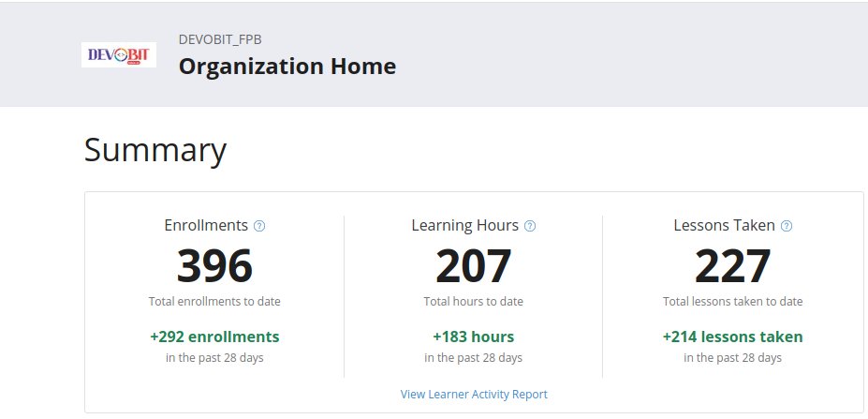
Task: Click the 207 learning hours total
Action: 473,266
